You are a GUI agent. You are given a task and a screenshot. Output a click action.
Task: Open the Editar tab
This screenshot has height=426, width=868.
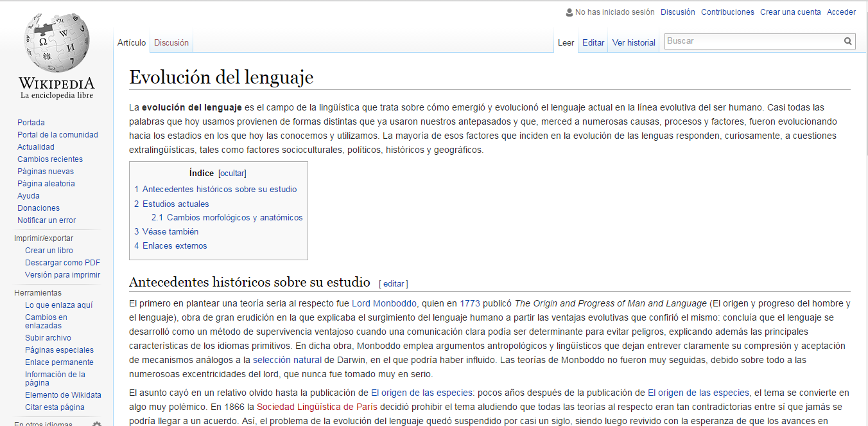[x=593, y=43]
